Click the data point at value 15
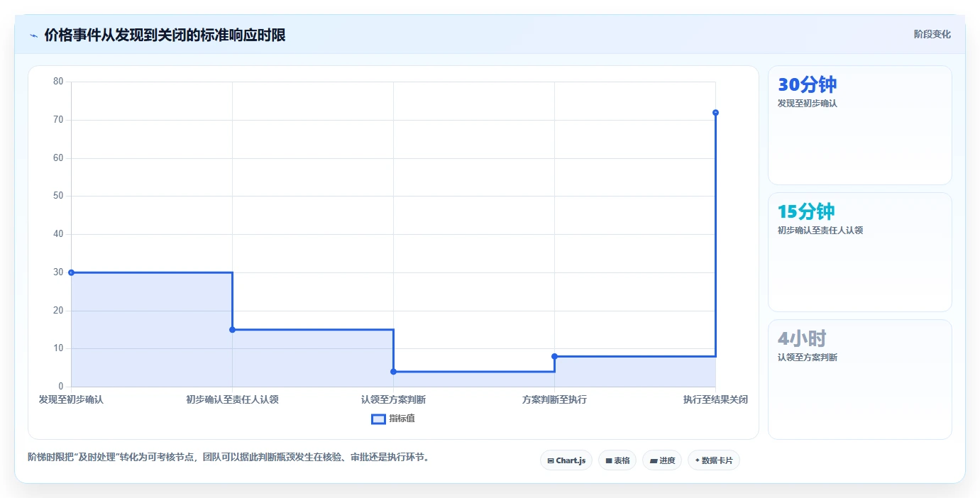The width and height of the screenshot is (980, 498). pyautogui.click(x=232, y=330)
